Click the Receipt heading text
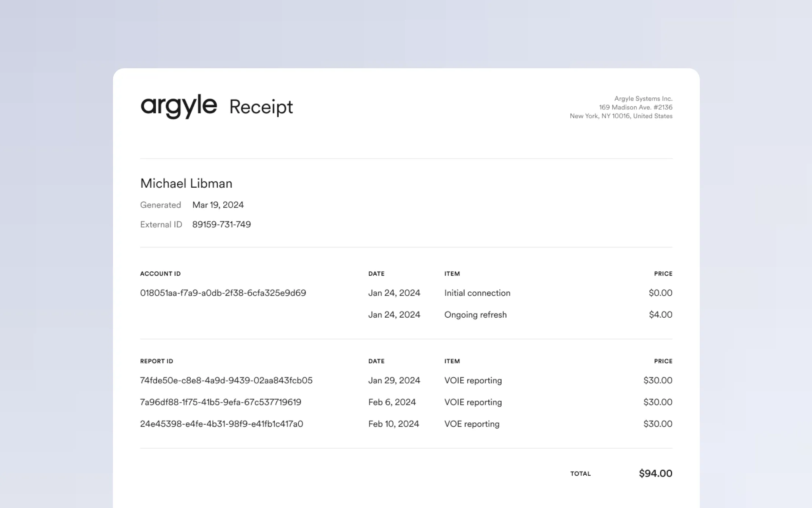Viewport: 812px width, 508px height. (261, 107)
